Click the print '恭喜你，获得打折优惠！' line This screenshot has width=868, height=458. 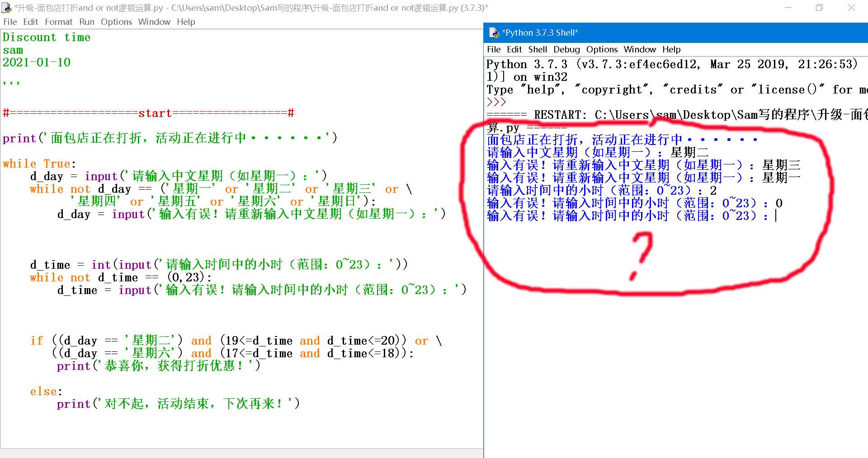[x=159, y=366]
